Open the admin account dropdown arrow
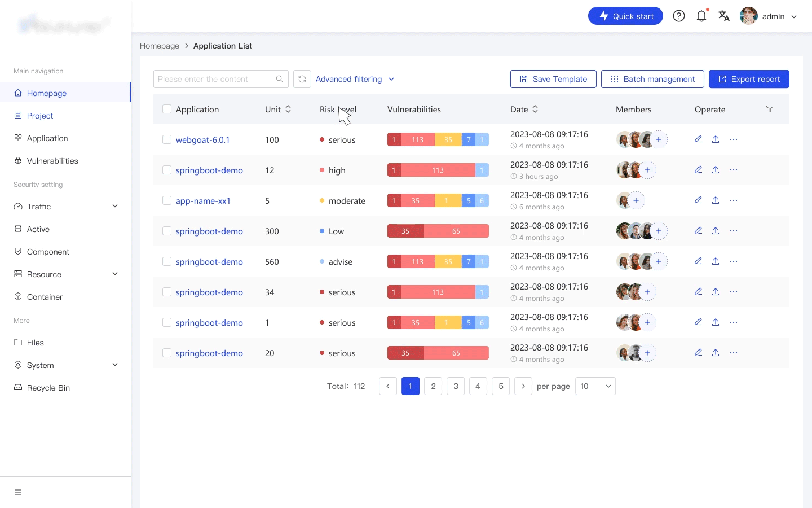This screenshot has width=812, height=508. point(794,16)
